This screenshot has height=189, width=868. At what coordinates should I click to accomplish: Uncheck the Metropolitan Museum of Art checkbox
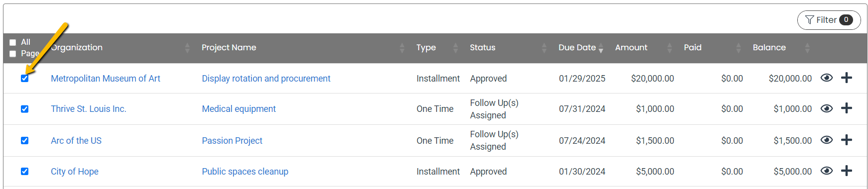click(24, 79)
